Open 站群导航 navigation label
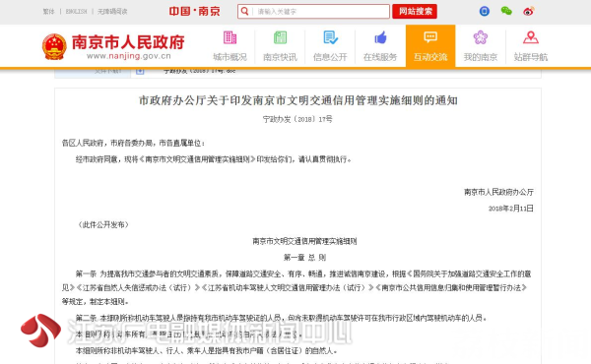Screen dimensions: 591x364 [x=531, y=57]
